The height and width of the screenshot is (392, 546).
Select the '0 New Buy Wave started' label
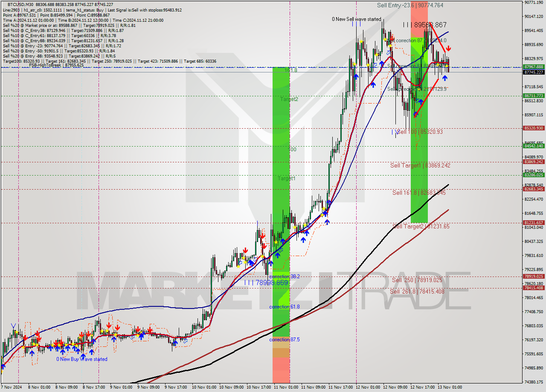(82, 359)
